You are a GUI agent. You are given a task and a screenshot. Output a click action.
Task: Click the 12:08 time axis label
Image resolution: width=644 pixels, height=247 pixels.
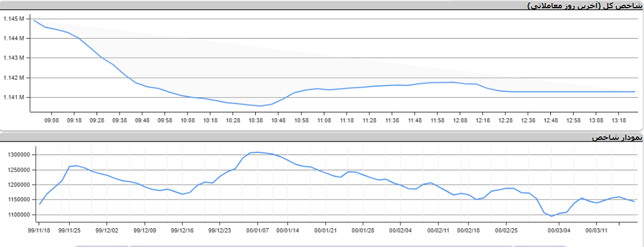460,121
